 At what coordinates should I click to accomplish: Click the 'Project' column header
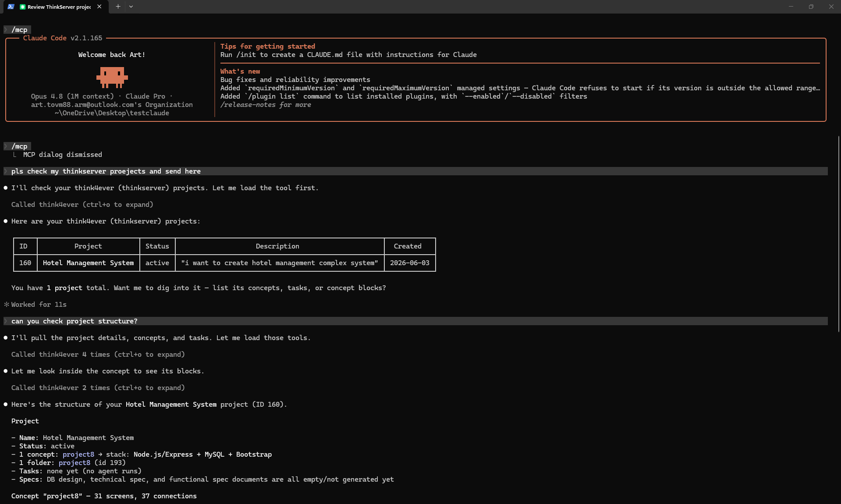click(88, 246)
